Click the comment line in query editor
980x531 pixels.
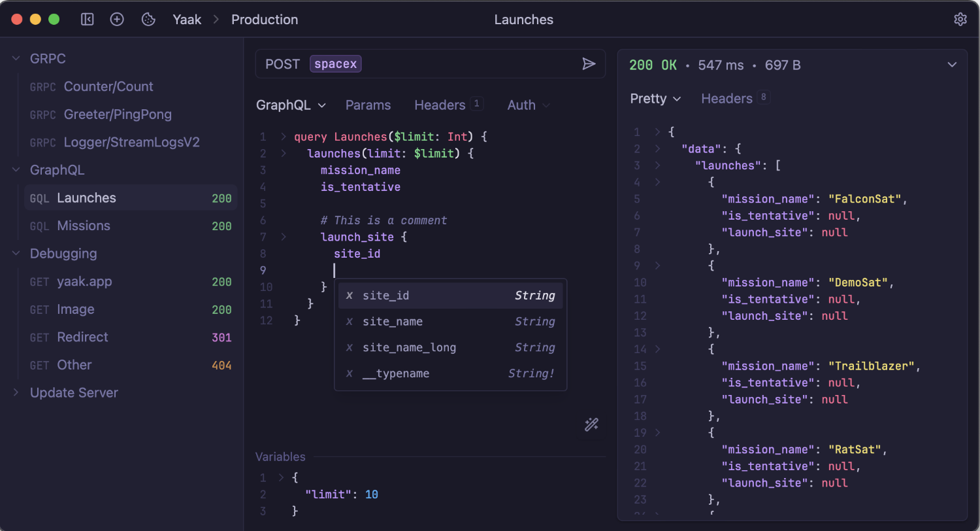pos(384,220)
